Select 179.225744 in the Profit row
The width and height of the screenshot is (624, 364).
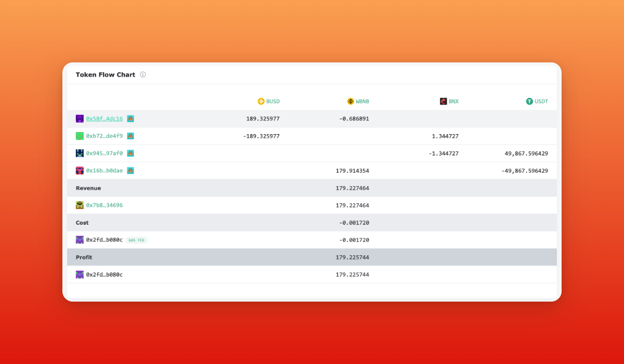353,257
